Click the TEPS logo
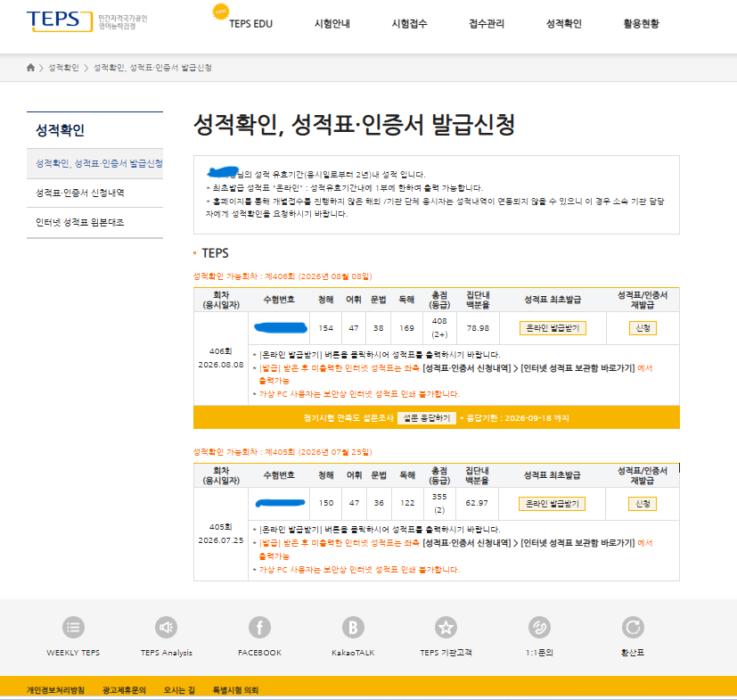 point(59,21)
